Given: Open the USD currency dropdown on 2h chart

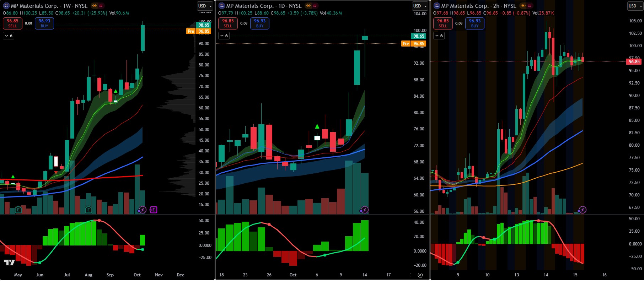Looking at the screenshot, I should pos(635,6).
